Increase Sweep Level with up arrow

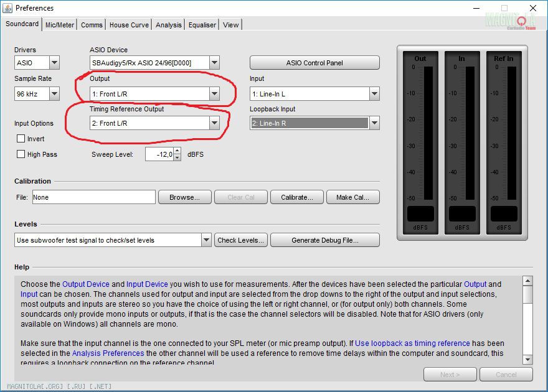click(x=177, y=151)
